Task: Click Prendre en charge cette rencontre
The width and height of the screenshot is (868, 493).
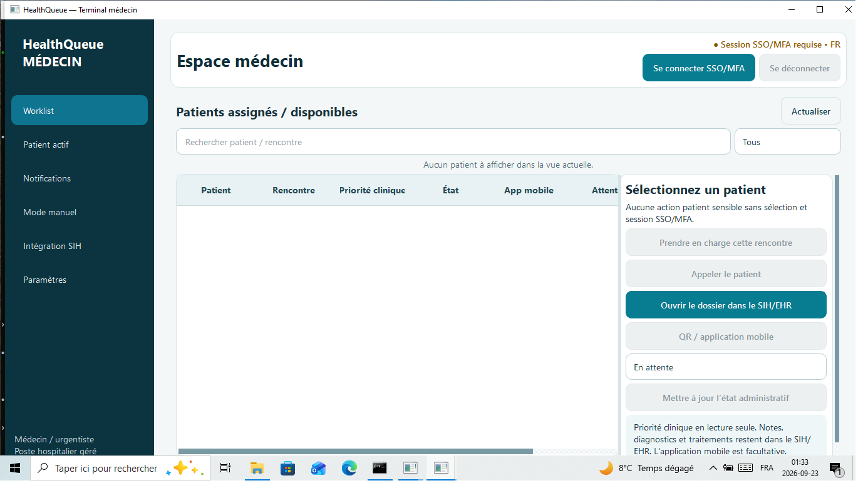Action: coord(726,243)
